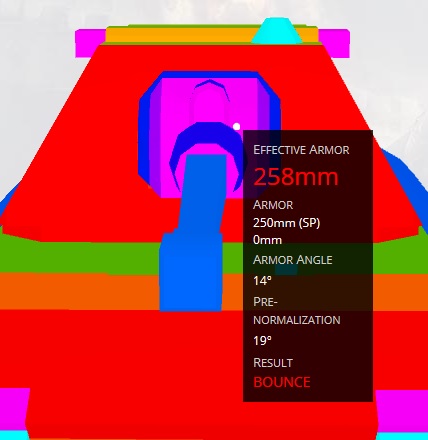Select the '258mm' effective armor value

pyautogui.click(x=296, y=176)
